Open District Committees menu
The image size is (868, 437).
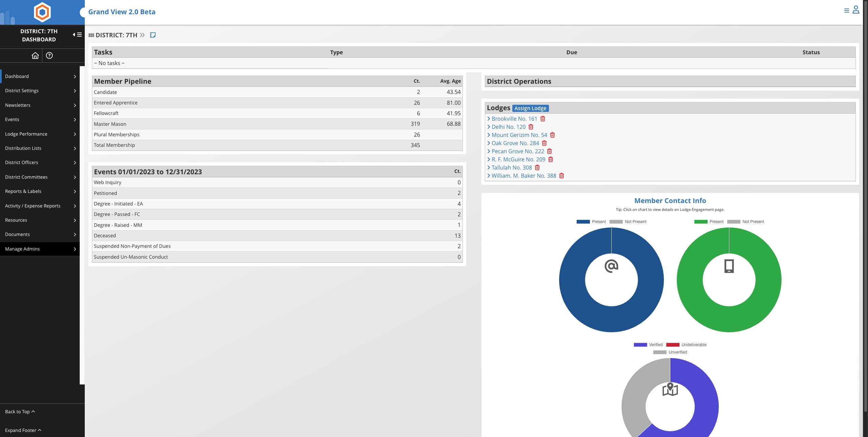pos(40,177)
